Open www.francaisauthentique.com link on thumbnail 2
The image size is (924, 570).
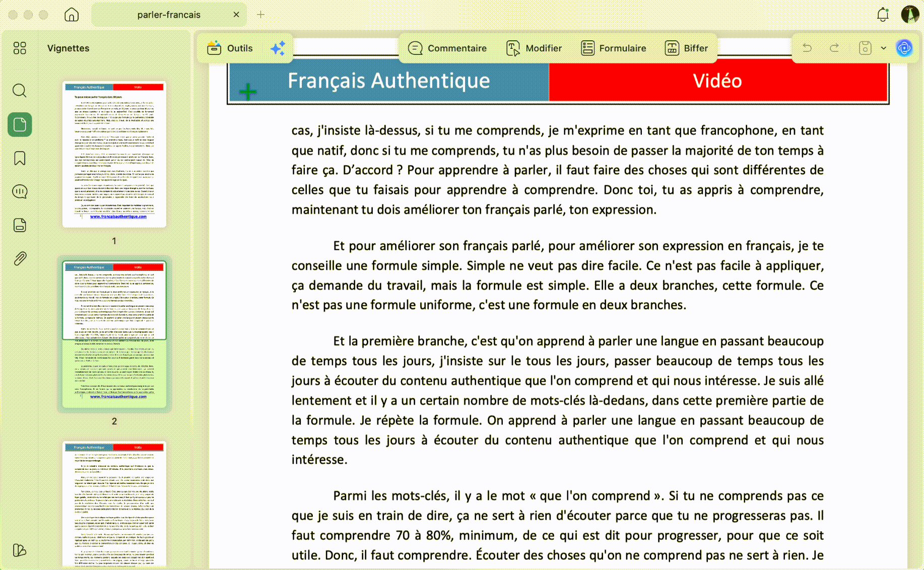click(x=118, y=396)
